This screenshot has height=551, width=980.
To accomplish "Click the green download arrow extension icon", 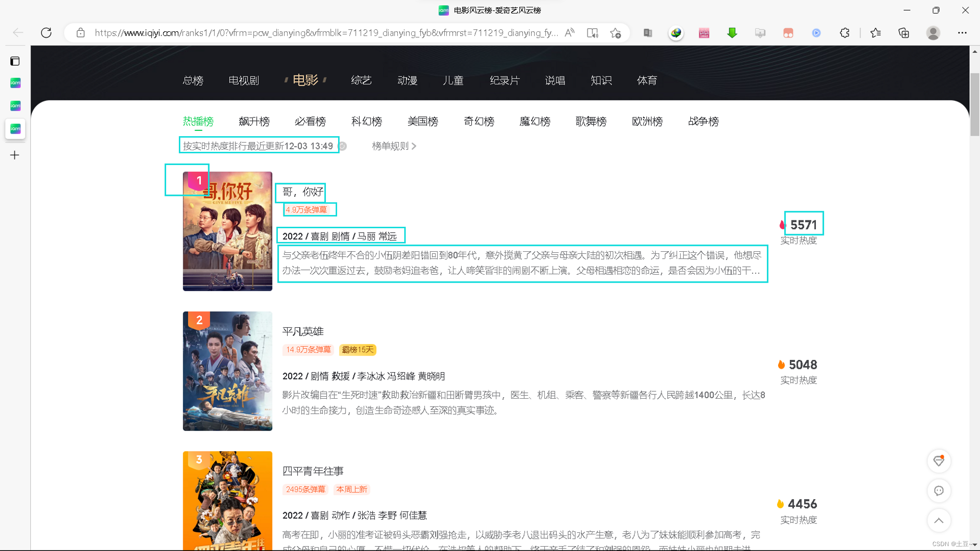I will (732, 33).
